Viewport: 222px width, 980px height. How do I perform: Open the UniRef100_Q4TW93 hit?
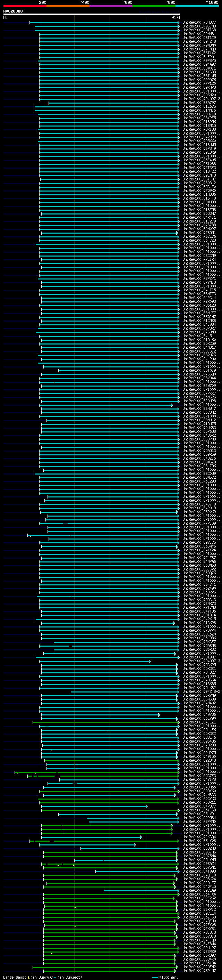[x=199, y=871]
